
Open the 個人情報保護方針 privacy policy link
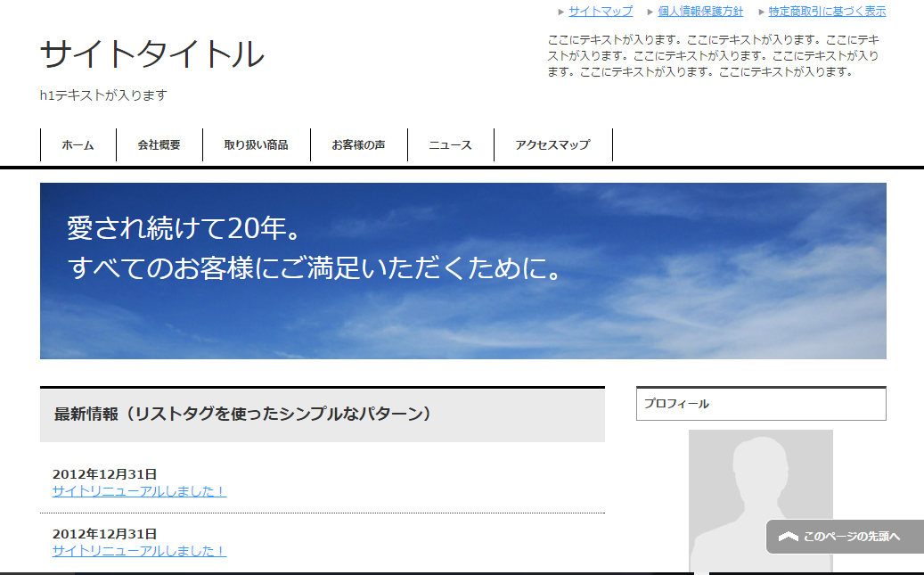coord(700,12)
